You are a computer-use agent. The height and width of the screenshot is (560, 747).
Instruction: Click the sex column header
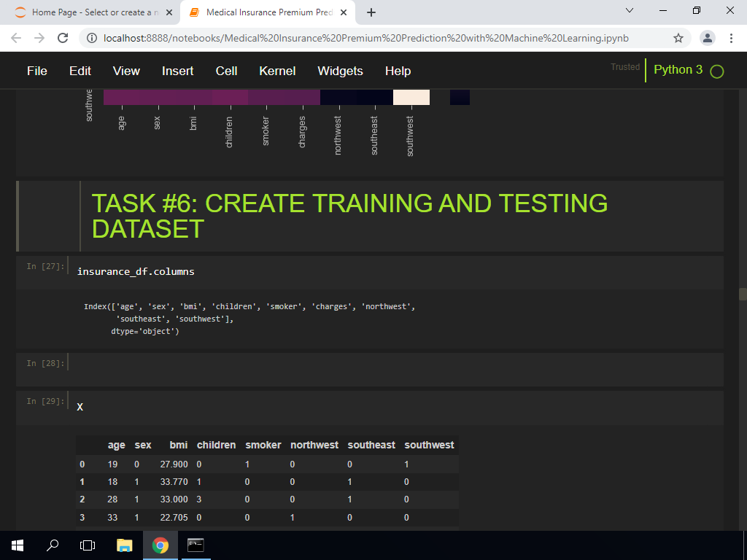pyautogui.click(x=143, y=446)
